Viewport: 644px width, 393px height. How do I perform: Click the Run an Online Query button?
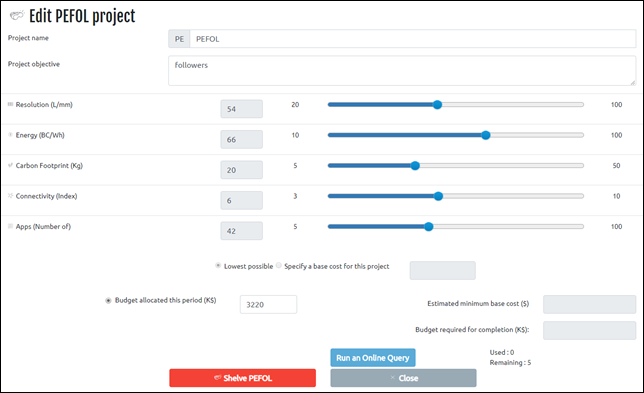373,358
